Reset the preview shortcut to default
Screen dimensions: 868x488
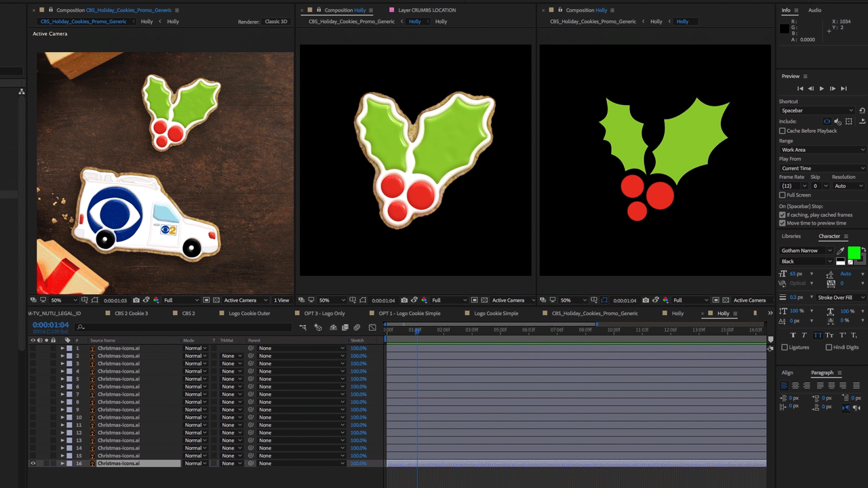[x=862, y=110]
